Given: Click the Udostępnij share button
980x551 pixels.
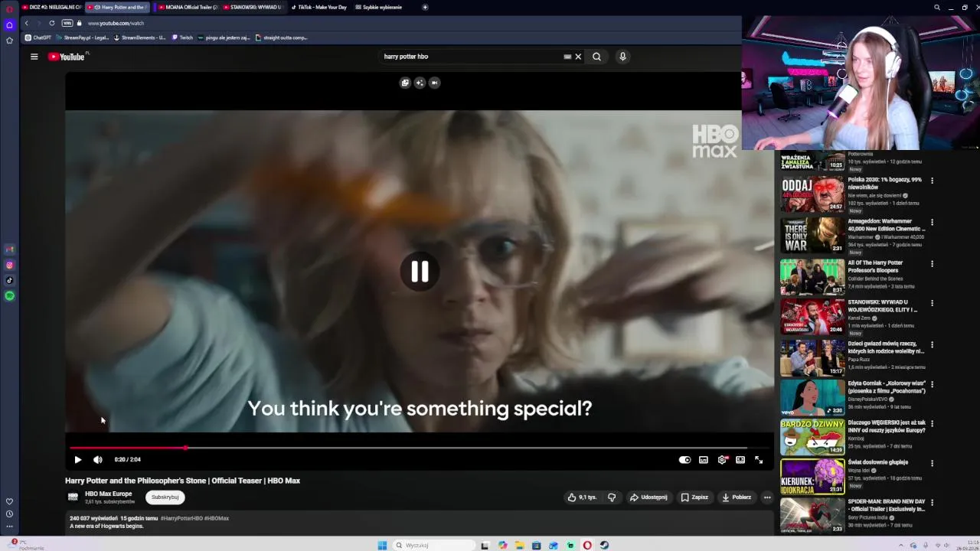Looking at the screenshot, I should point(648,497).
